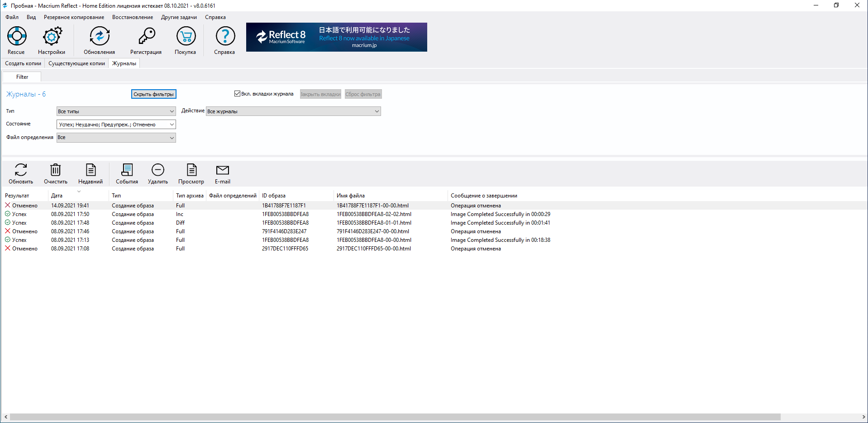Image resolution: width=868 pixels, height=423 pixels.
Task: Click 'Журналы - 6' heading
Action: (26, 94)
